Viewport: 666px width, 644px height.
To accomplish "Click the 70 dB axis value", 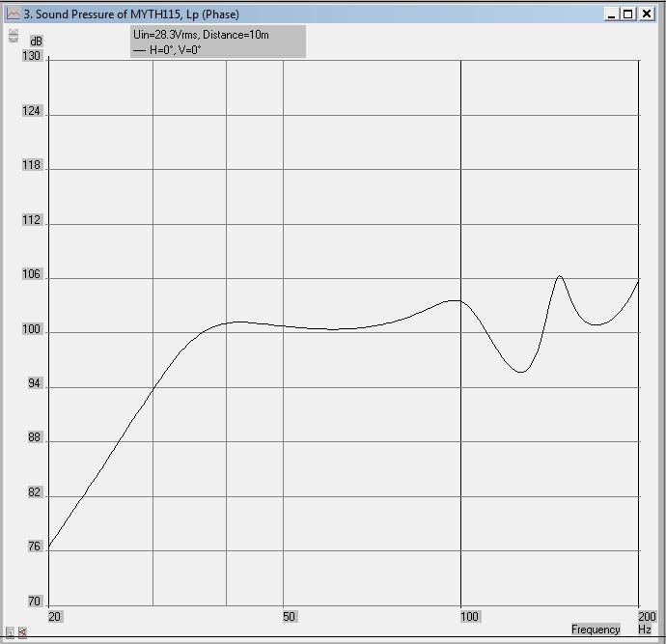I will [x=34, y=602].
